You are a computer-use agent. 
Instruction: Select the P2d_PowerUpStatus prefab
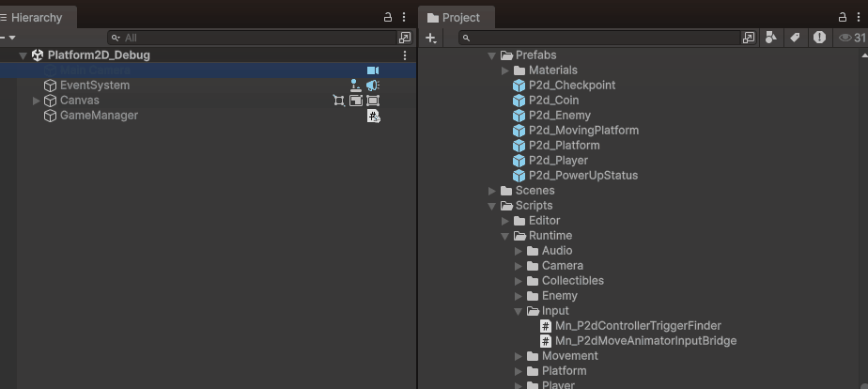583,176
